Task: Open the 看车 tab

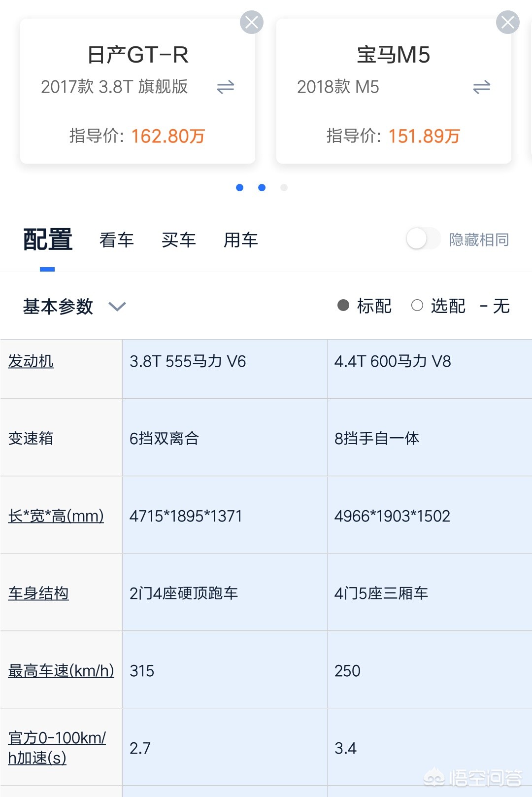Action: [117, 240]
